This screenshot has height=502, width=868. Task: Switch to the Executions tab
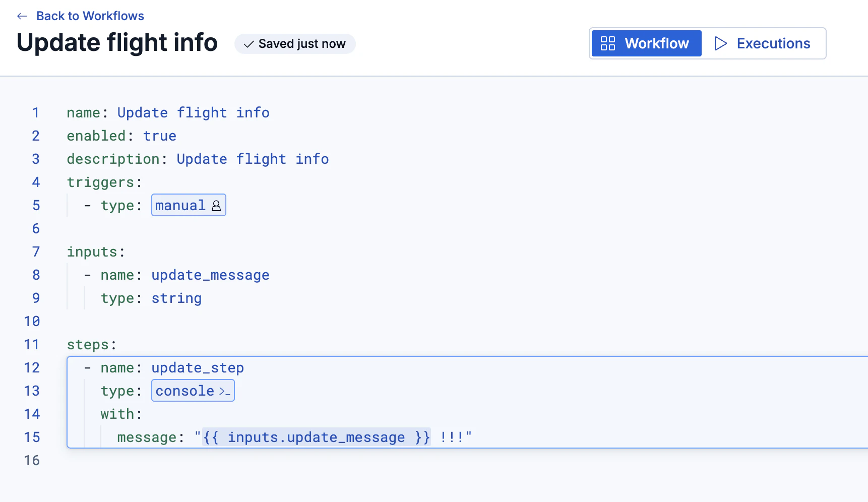(763, 43)
